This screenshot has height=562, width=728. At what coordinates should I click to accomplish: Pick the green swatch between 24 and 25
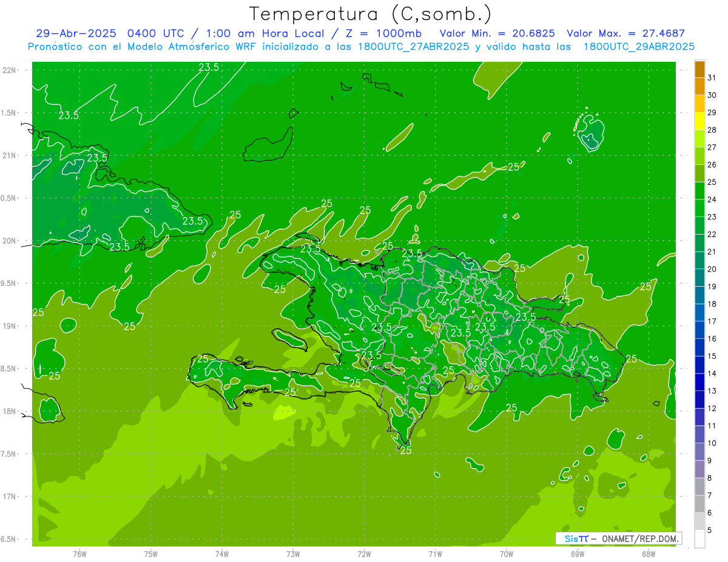coord(699,191)
